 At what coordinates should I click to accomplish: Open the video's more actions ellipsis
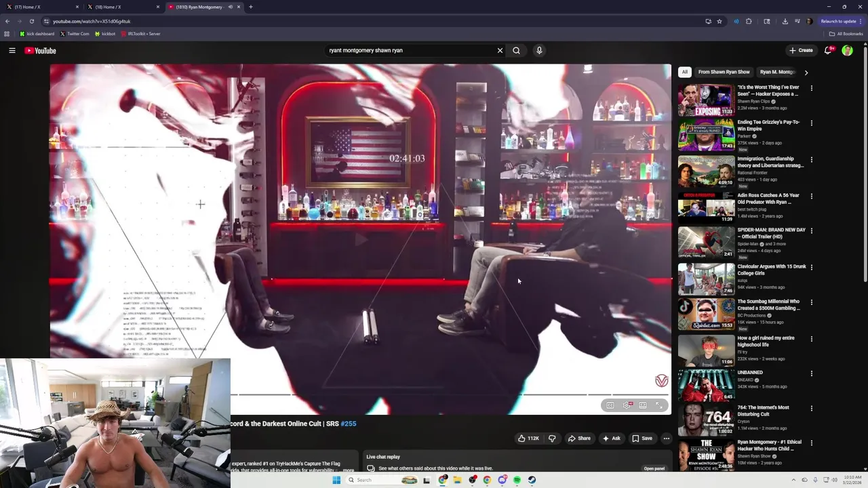666,439
